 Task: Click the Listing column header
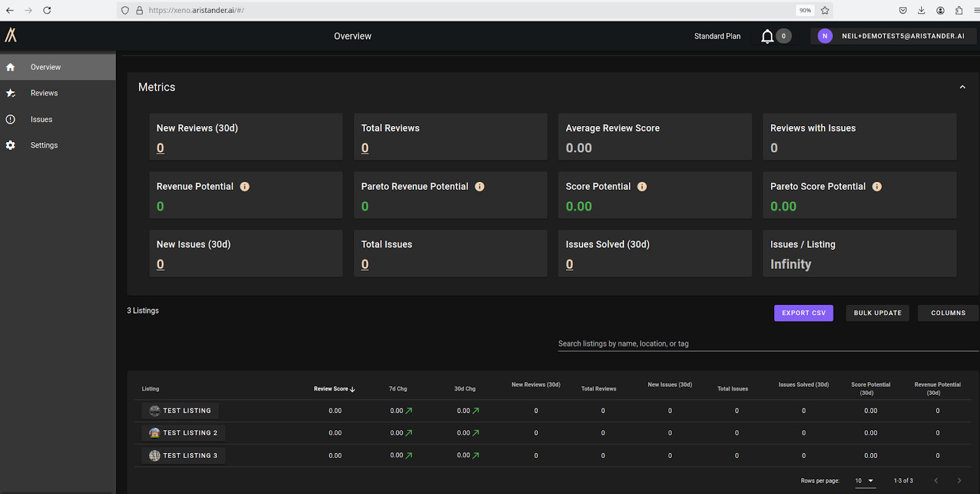151,389
